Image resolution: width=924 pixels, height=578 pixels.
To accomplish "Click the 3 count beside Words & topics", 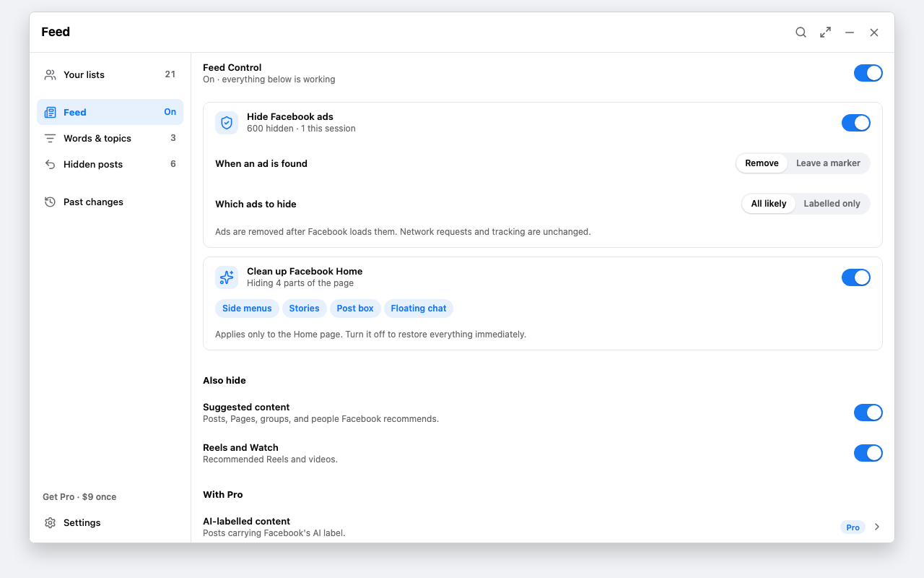I will [x=173, y=138].
